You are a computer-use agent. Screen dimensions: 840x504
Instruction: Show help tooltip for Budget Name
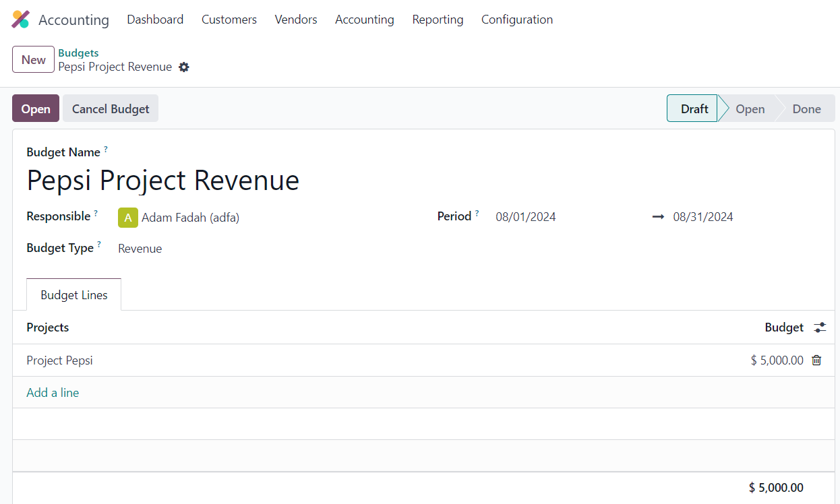tap(106, 148)
